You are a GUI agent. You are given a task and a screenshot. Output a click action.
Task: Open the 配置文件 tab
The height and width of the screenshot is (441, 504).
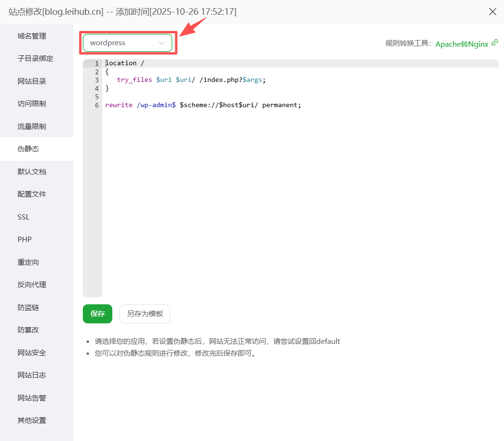tap(32, 194)
